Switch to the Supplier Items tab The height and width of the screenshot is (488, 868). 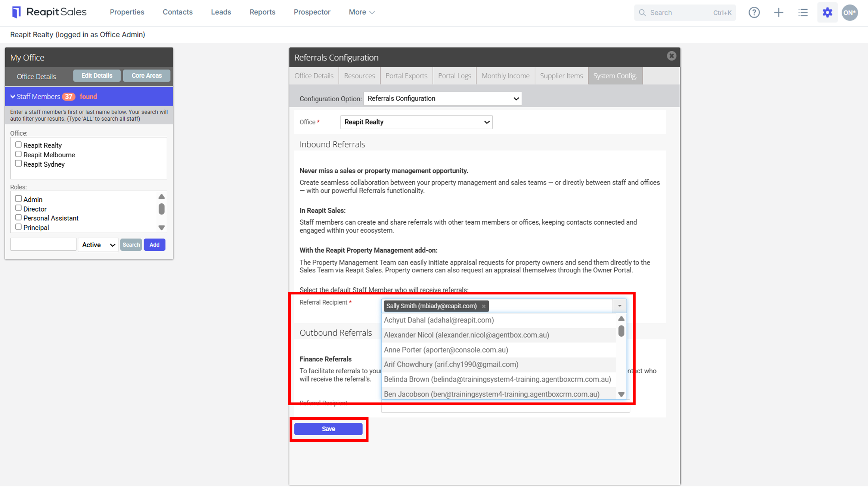pos(561,76)
